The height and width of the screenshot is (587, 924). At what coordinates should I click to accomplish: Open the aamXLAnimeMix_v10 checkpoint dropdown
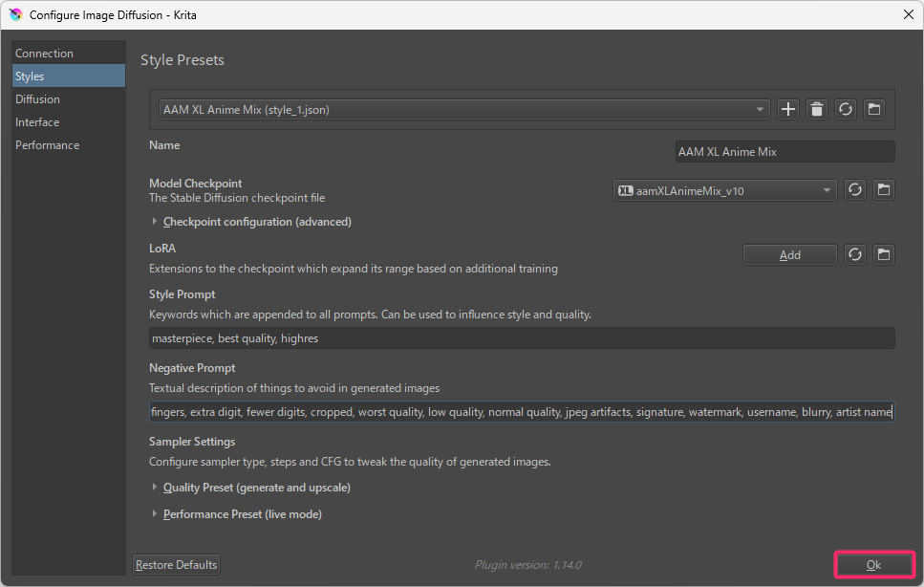pos(725,190)
